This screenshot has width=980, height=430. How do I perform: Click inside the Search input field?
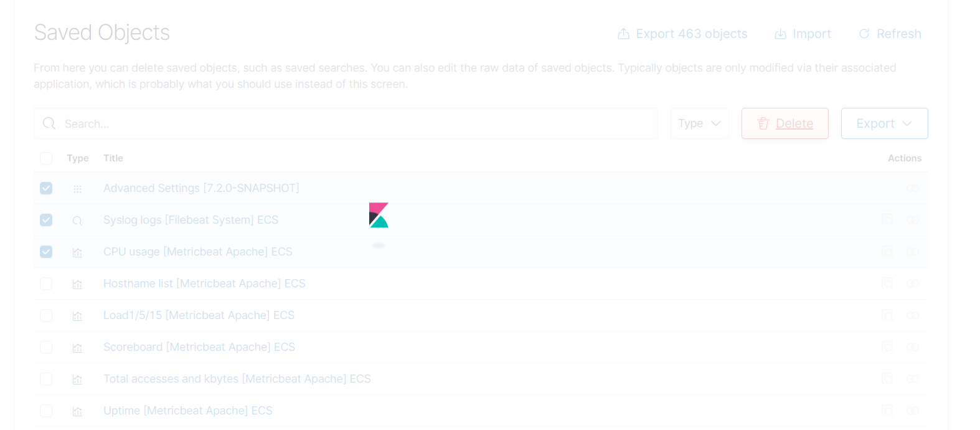[249, 123]
